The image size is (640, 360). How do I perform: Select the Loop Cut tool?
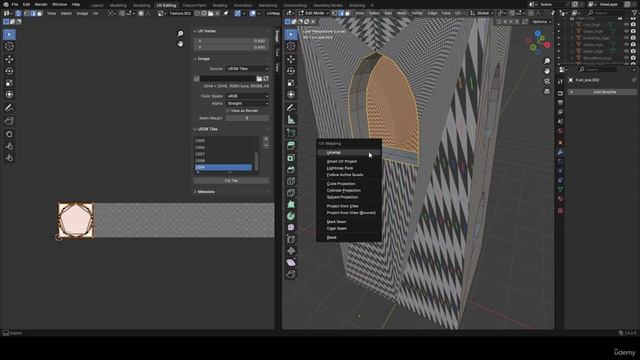click(291, 181)
